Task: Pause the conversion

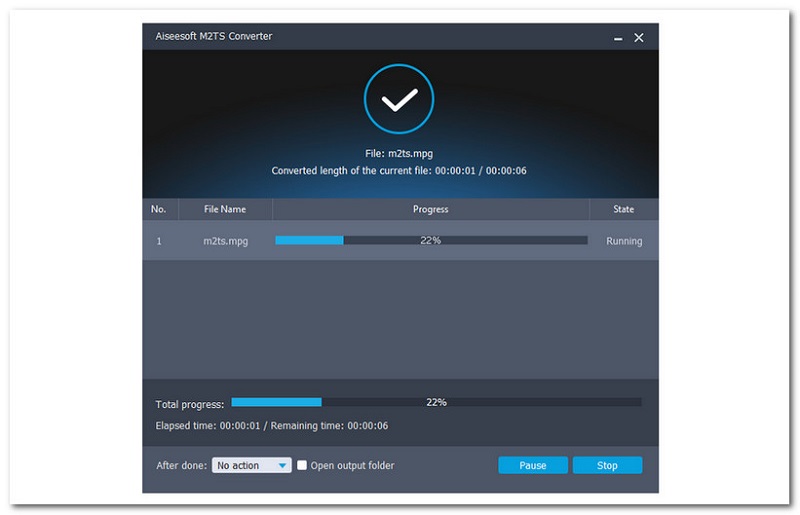Action: click(x=533, y=465)
